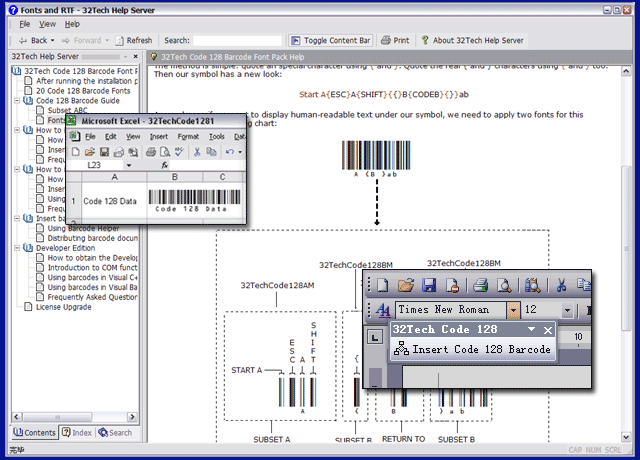The height and width of the screenshot is (460, 640).
Task: Open the File menu of Help Server
Action: 24,24
